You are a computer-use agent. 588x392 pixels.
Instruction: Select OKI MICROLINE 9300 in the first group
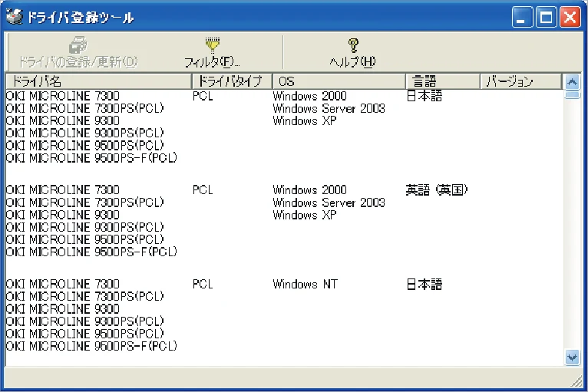(63, 120)
